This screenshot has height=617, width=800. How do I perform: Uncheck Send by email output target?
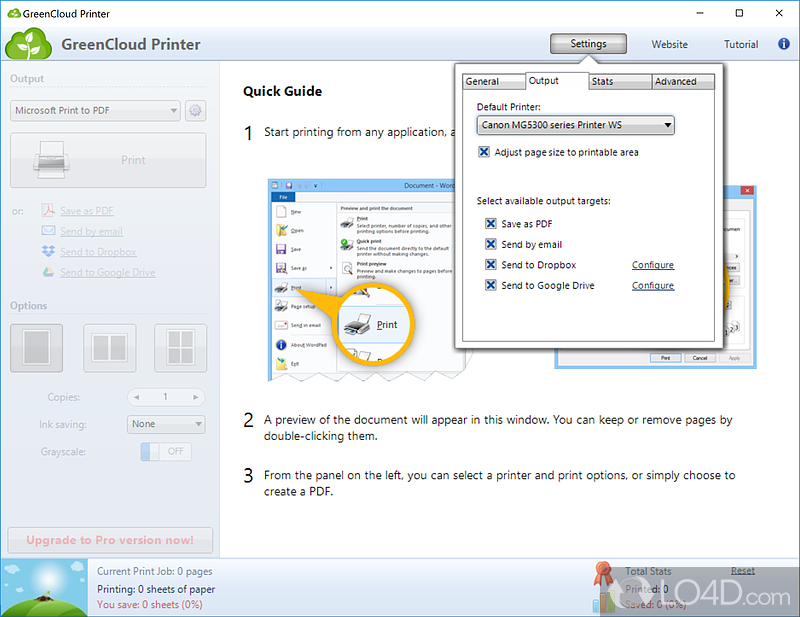[491, 244]
